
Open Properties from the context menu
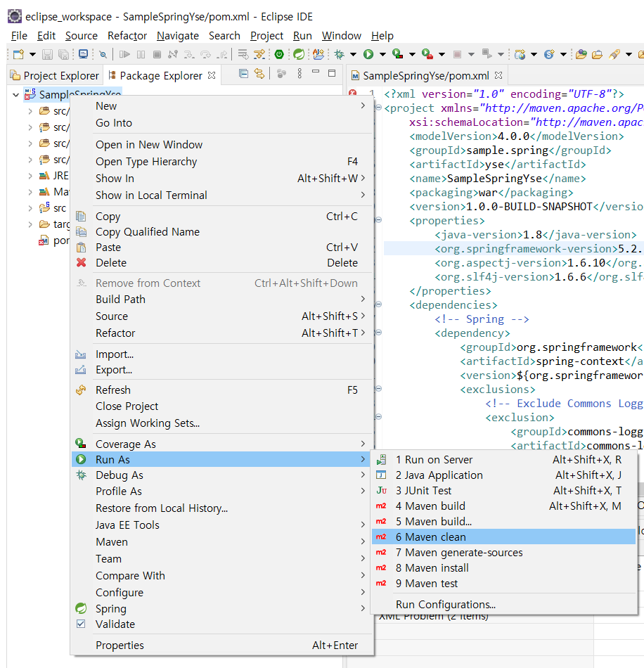pos(223,645)
